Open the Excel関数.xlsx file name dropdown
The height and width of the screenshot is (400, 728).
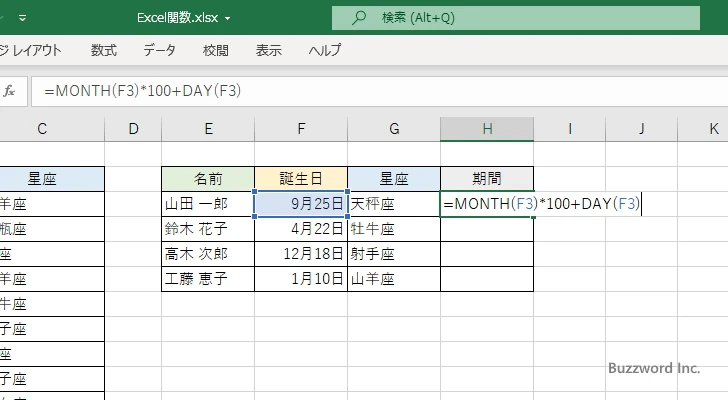tap(228, 19)
